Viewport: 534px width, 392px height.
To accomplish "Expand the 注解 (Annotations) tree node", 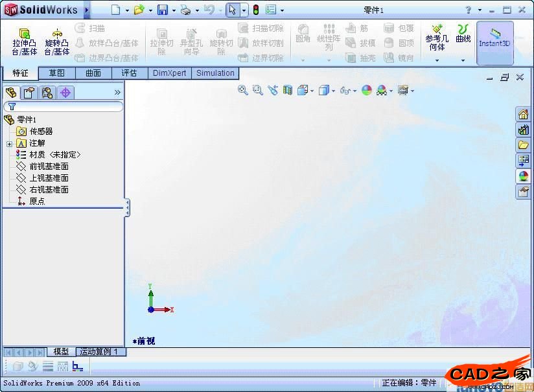I will click(x=9, y=143).
